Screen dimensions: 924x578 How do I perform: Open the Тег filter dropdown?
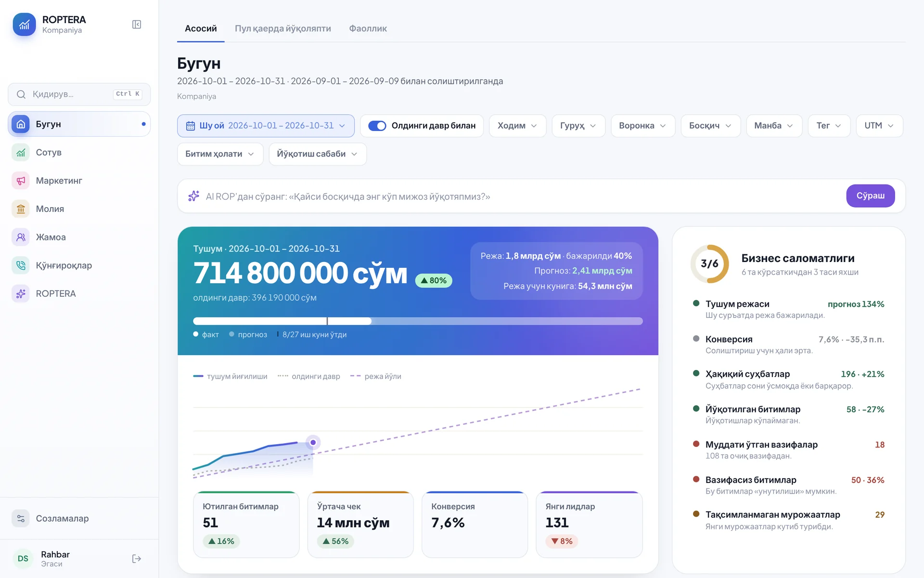[x=829, y=126]
